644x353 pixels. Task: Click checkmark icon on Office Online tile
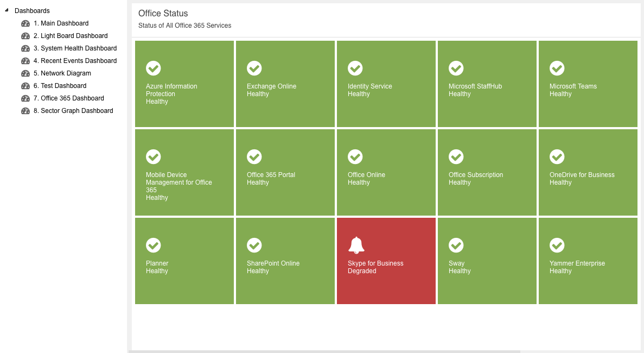click(x=355, y=156)
